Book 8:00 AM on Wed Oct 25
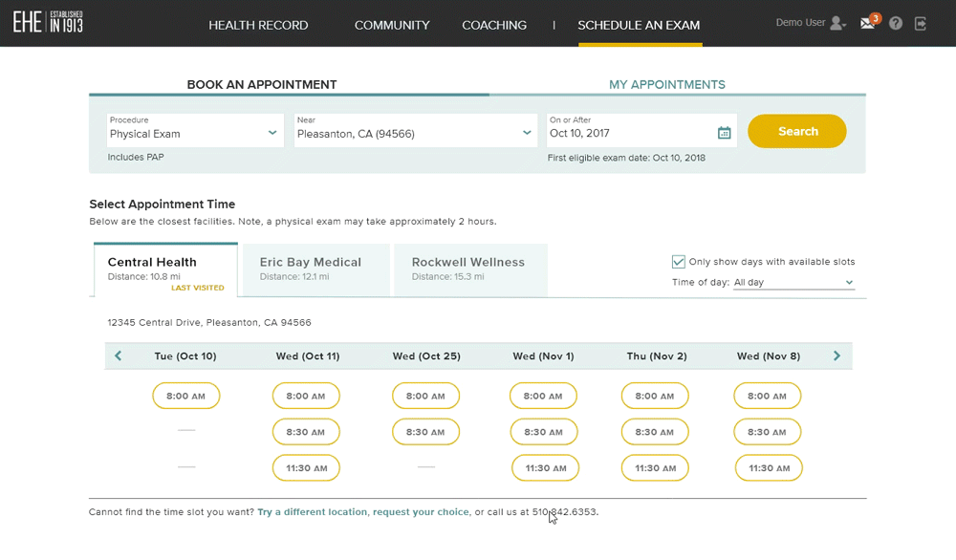 (x=425, y=396)
